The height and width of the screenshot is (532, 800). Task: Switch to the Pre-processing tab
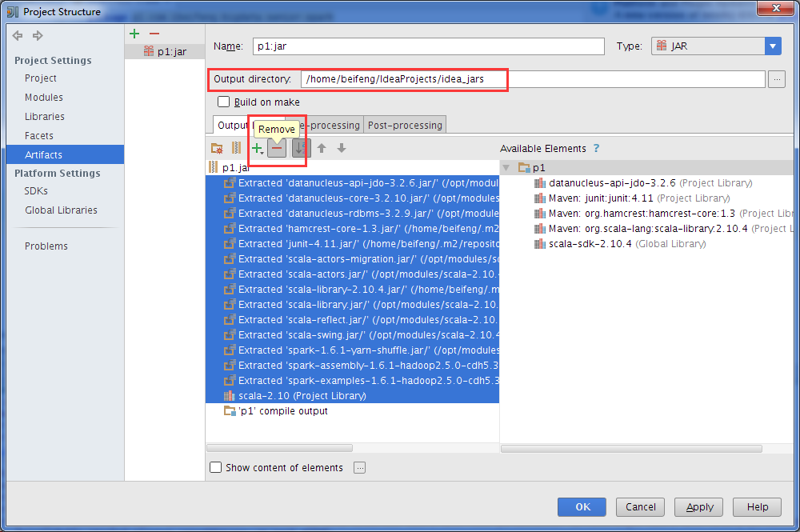(x=330, y=125)
